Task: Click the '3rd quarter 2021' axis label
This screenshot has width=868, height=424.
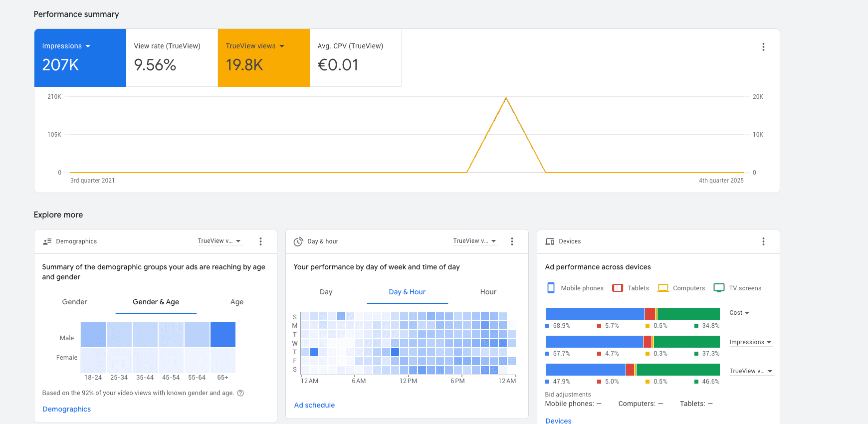Action: [93, 181]
